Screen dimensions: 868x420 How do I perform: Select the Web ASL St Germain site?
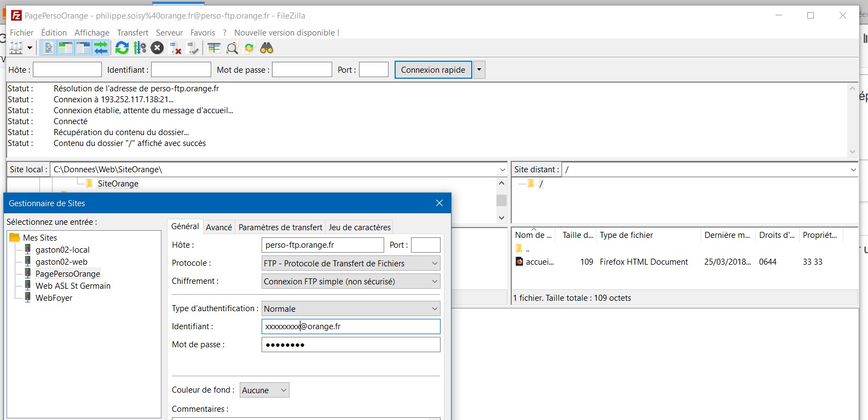(x=73, y=285)
